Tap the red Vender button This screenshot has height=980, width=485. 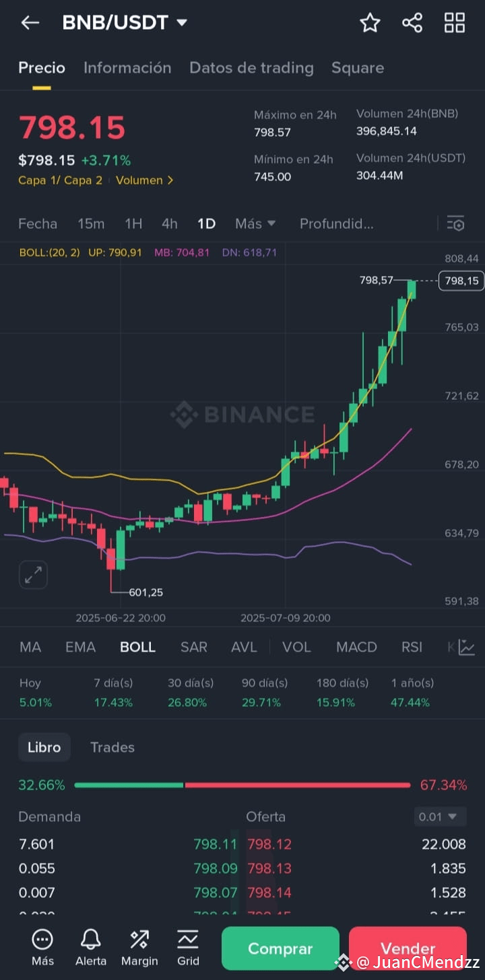coord(408,948)
